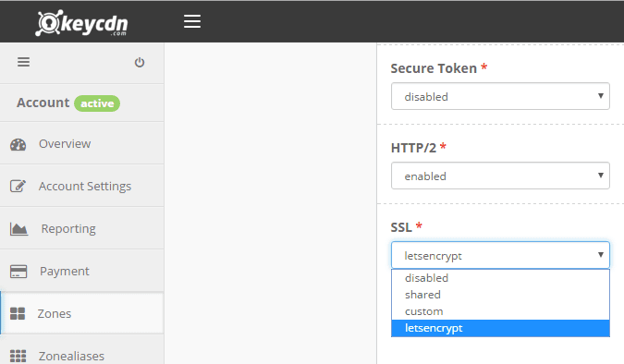
Task: Go to Account Settings
Action: tap(82, 186)
